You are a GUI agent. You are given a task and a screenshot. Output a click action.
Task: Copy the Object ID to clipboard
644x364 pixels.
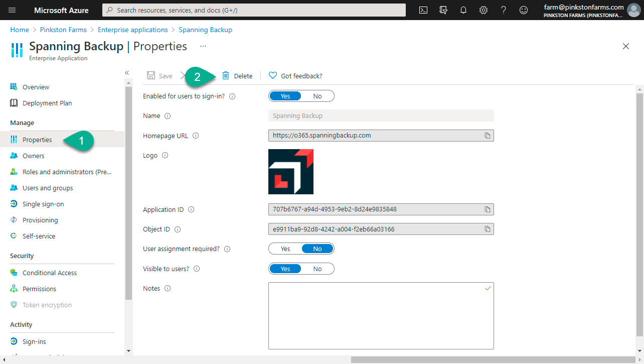488,229
